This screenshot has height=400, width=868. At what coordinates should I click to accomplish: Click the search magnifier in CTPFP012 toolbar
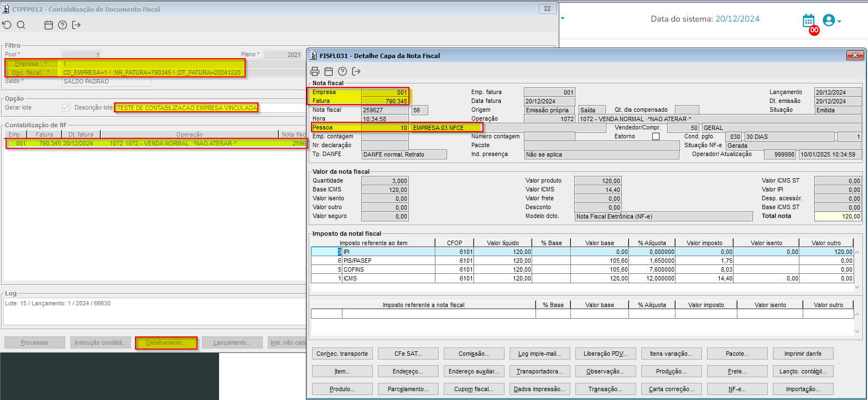tap(21, 25)
